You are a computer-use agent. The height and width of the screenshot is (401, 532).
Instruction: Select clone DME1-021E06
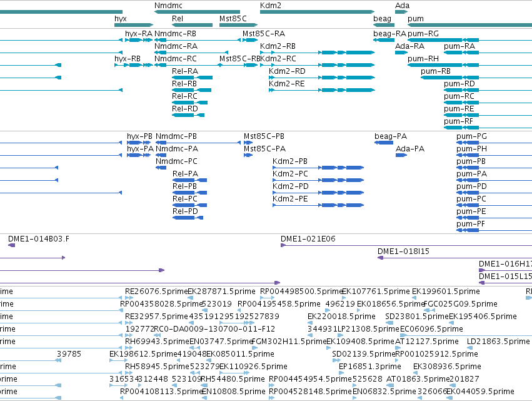[x=308, y=239]
